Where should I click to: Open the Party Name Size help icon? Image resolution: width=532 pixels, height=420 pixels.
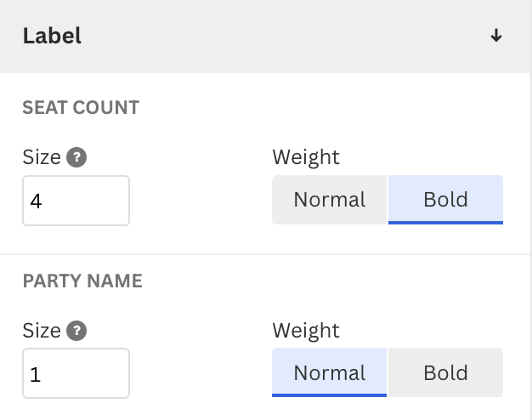(76, 331)
